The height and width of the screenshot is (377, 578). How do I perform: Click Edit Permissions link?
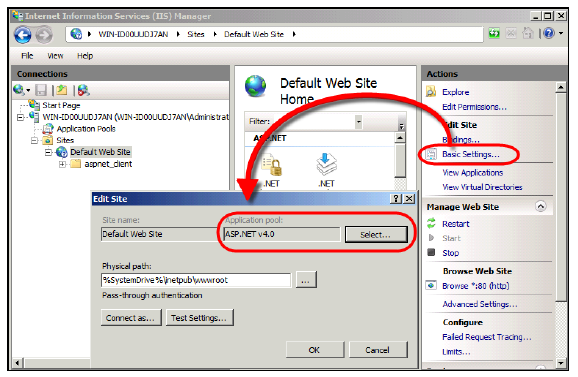point(474,107)
